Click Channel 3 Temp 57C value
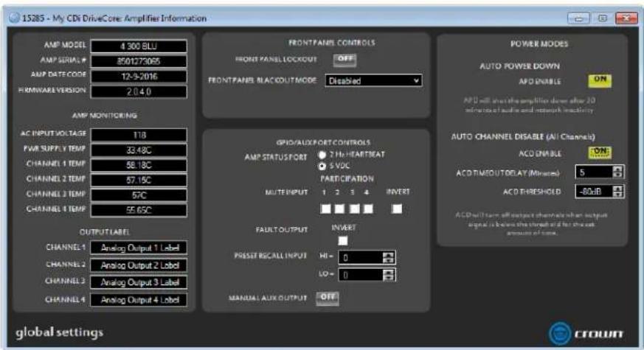Viewport: 644px width, 350px height. pyautogui.click(x=139, y=195)
